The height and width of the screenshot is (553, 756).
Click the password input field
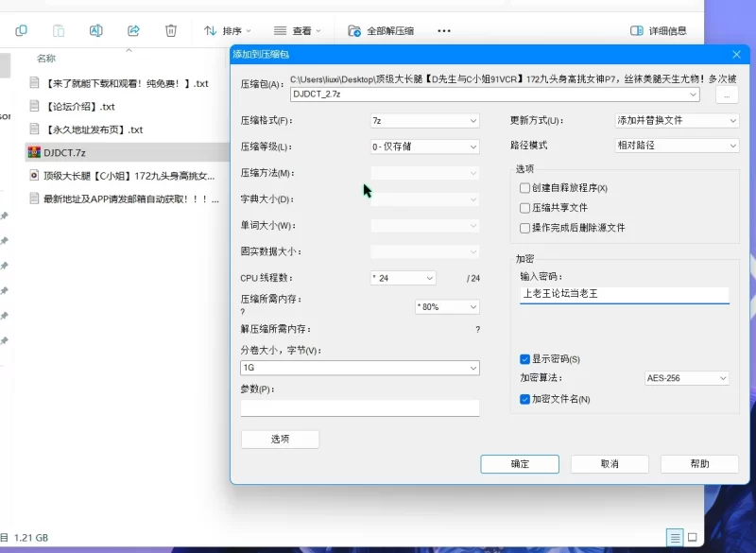tap(624, 294)
